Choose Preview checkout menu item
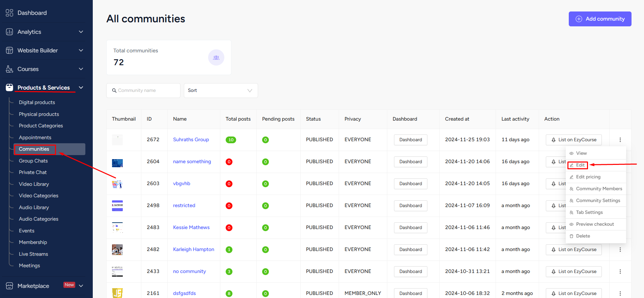This screenshot has height=298, width=644. [x=596, y=224]
